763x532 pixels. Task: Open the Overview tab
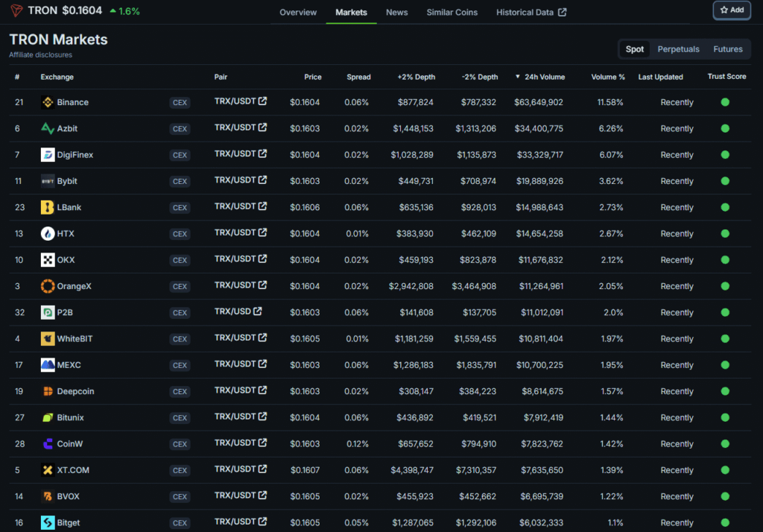[x=298, y=12]
